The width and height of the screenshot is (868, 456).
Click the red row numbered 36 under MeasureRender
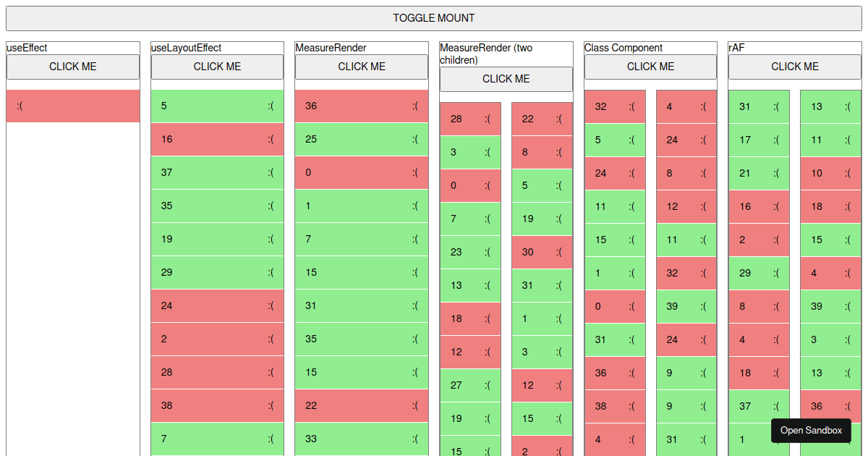point(361,106)
